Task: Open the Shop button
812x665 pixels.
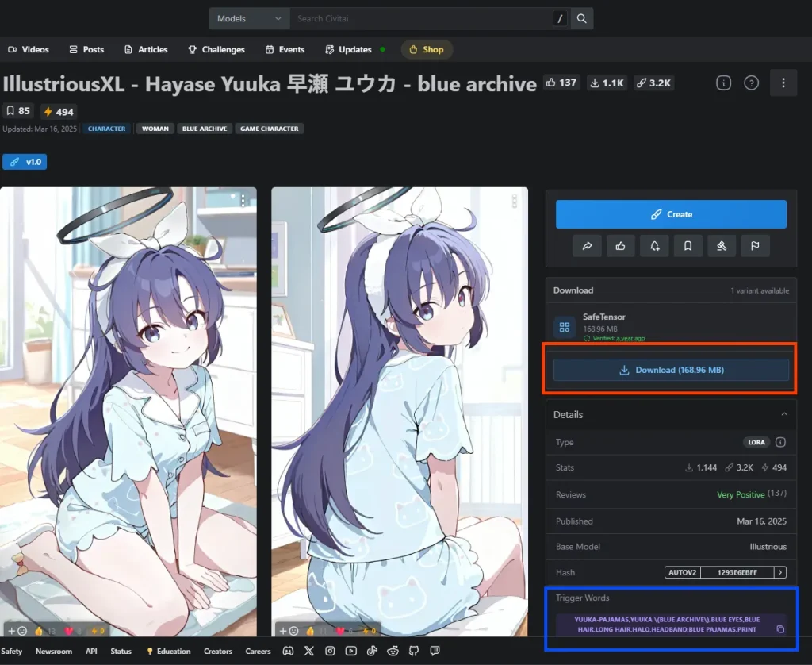Action: point(427,50)
